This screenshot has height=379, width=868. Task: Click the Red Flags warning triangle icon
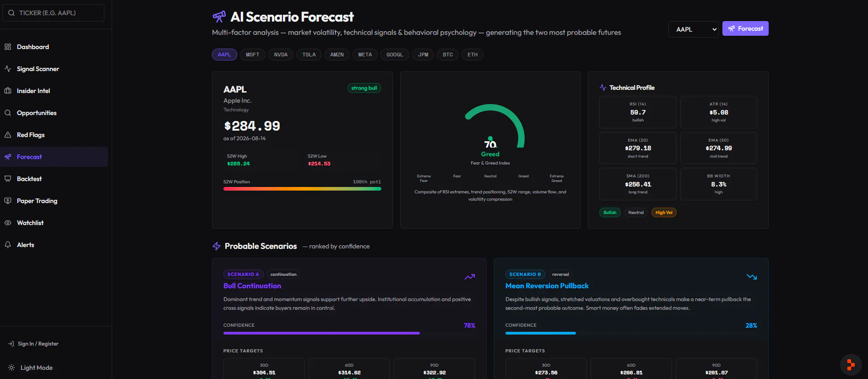[8, 135]
